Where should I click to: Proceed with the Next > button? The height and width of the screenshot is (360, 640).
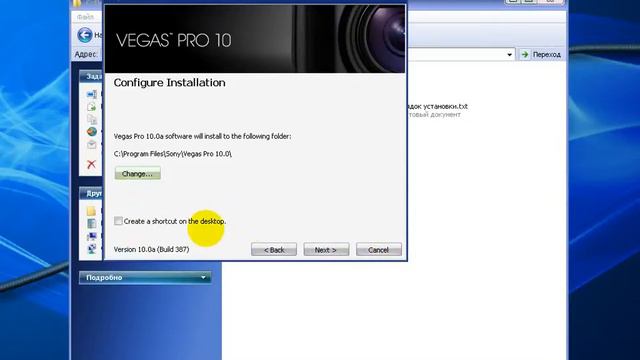326,250
